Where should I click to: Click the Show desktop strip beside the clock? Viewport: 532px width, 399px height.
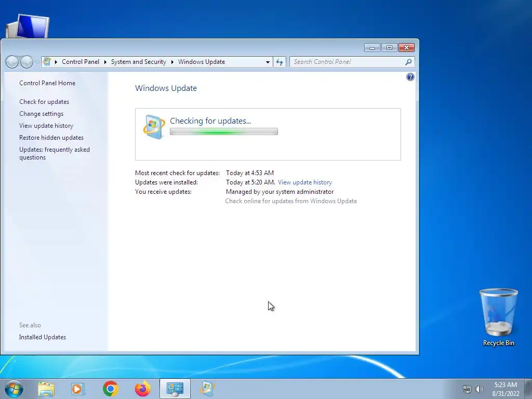(528, 389)
